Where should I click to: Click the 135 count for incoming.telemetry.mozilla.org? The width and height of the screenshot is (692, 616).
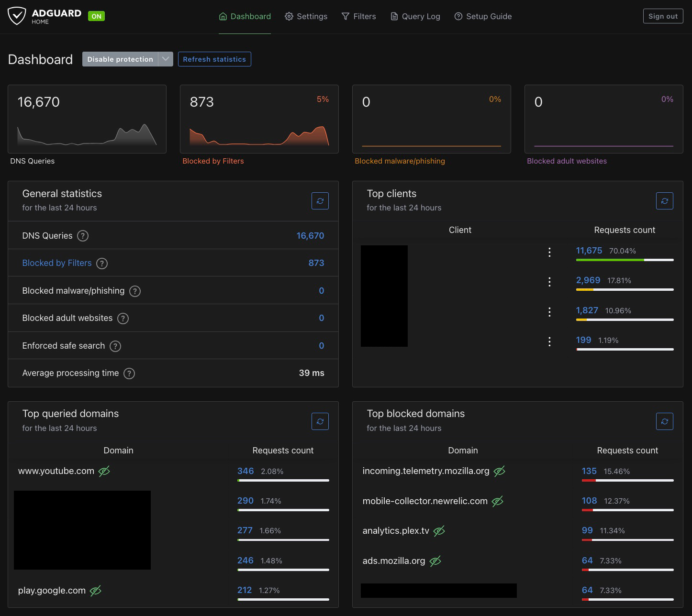click(589, 471)
